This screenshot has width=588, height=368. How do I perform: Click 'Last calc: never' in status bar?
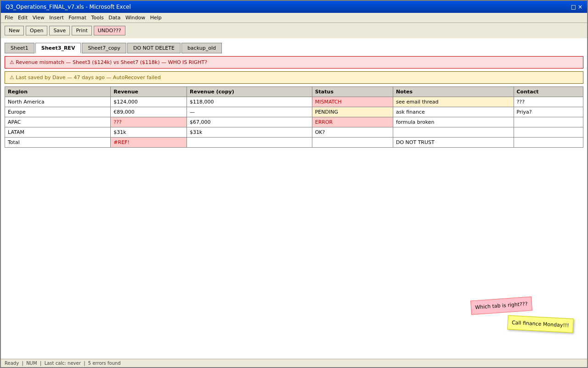point(62,363)
